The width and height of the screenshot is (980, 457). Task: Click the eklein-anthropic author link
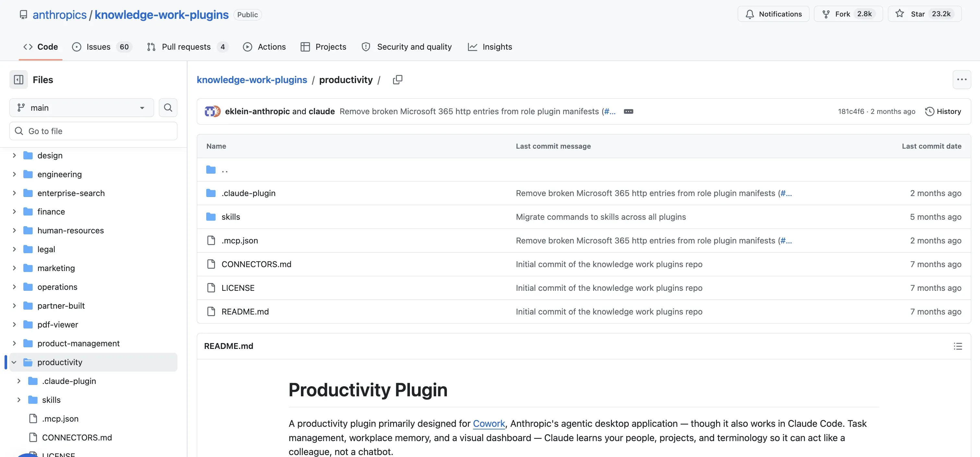point(257,112)
